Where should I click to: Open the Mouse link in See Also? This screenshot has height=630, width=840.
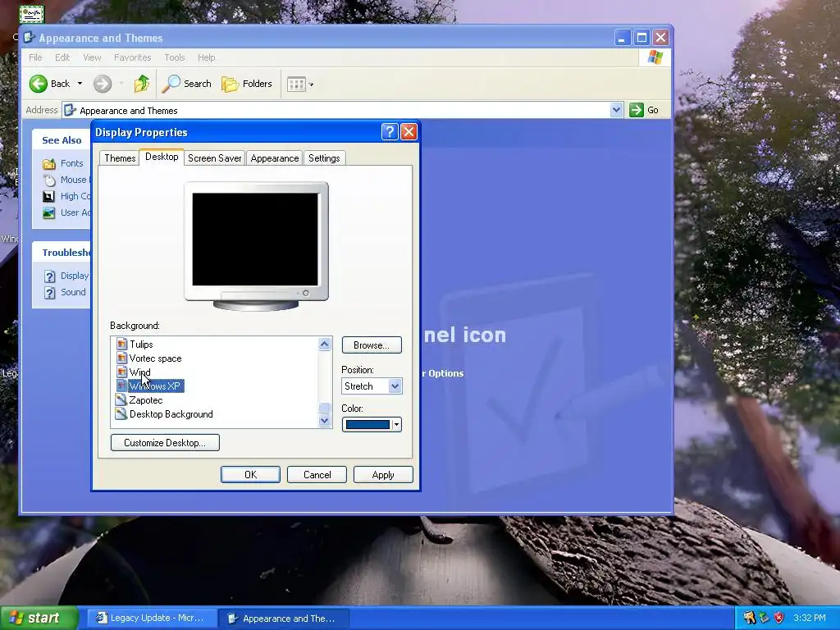point(74,180)
